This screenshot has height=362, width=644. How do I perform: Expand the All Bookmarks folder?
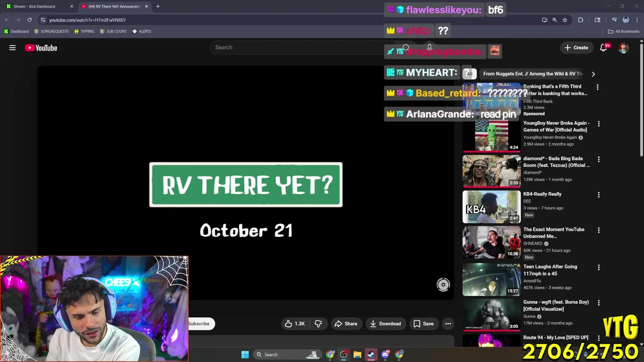pos(623,31)
